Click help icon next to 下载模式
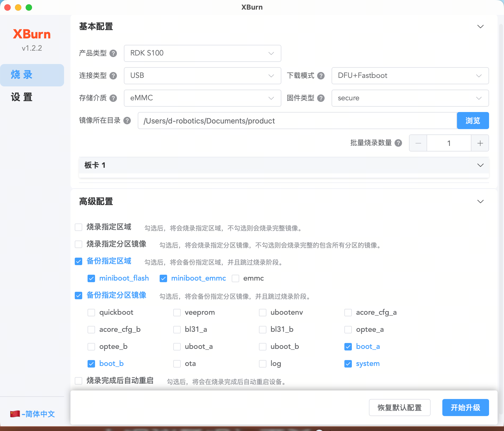The height and width of the screenshot is (431, 504). click(x=321, y=76)
